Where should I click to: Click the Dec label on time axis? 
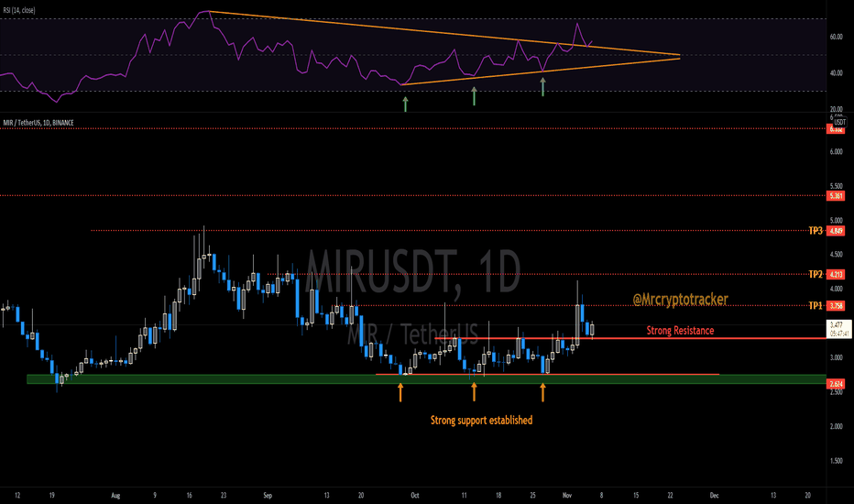pos(714,495)
